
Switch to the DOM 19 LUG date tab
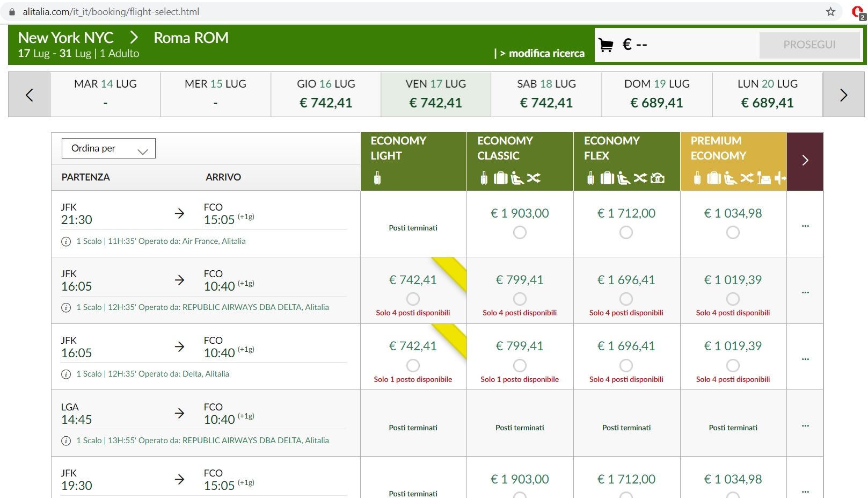click(x=657, y=94)
